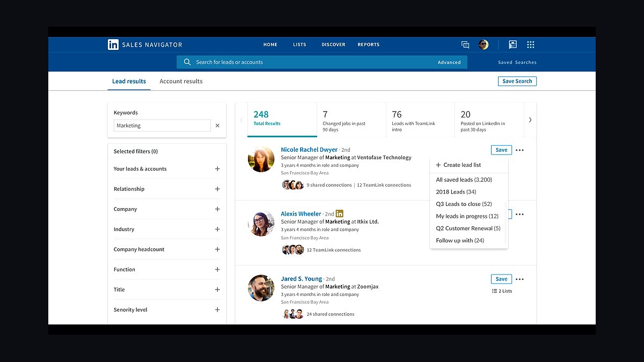The width and height of the screenshot is (644, 362).
Task: Click 9 shared connections text
Action: click(328, 185)
